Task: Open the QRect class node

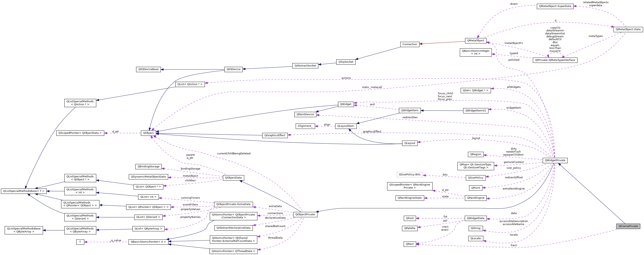Action: [x=409, y=244]
